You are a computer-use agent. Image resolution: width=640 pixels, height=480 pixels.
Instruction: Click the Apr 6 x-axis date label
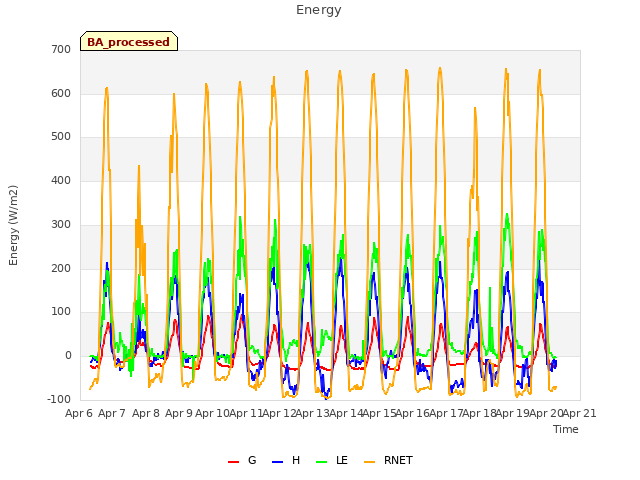[x=79, y=413]
